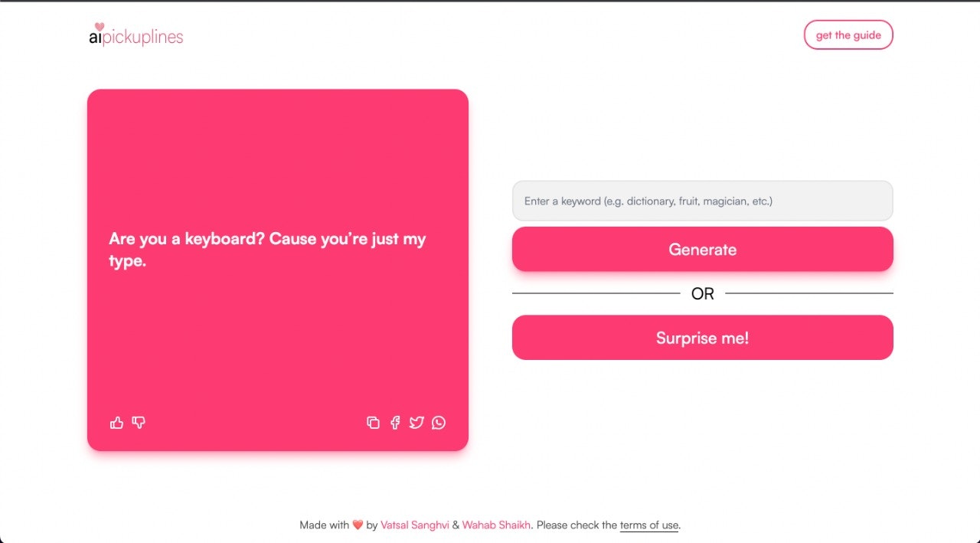
Task: Open the terms of use link
Action: (649, 525)
